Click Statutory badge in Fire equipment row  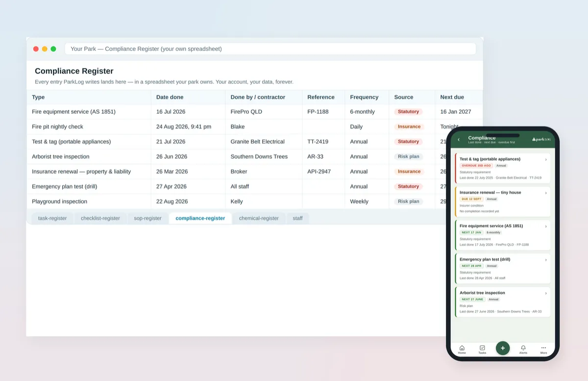[408, 112]
